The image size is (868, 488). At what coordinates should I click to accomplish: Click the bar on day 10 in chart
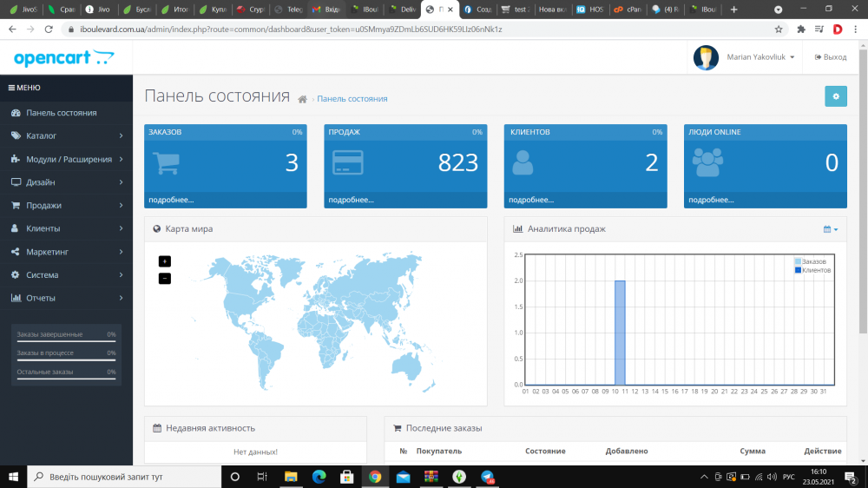click(620, 333)
